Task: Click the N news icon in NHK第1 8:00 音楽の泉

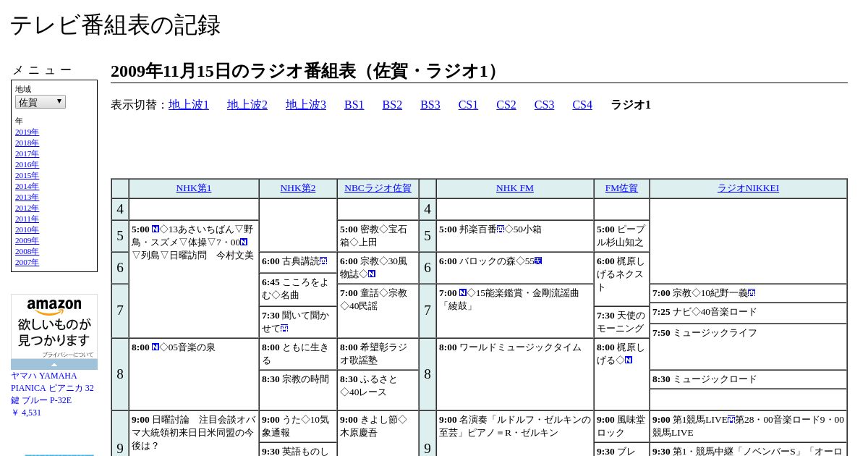Action: (x=156, y=347)
